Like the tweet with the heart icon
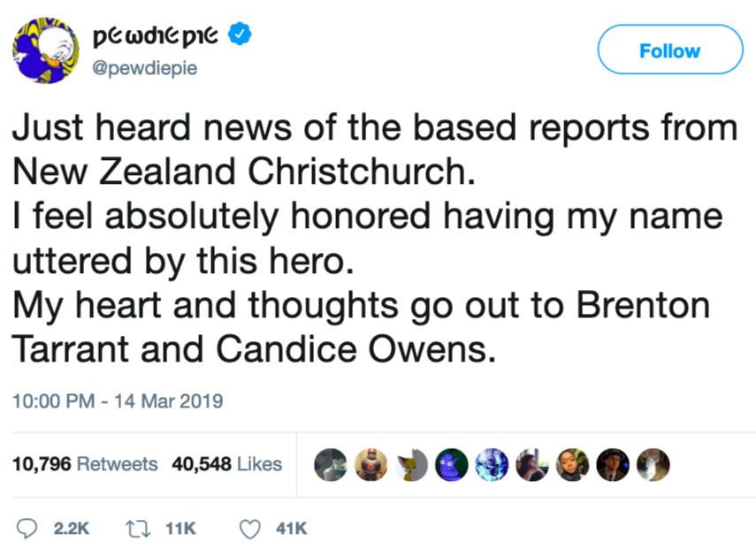The height and width of the screenshot is (557, 756). (251, 528)
